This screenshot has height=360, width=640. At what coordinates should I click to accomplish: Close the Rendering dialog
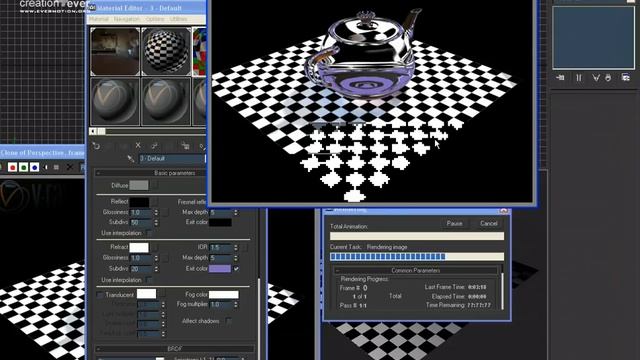coord(503,211)
